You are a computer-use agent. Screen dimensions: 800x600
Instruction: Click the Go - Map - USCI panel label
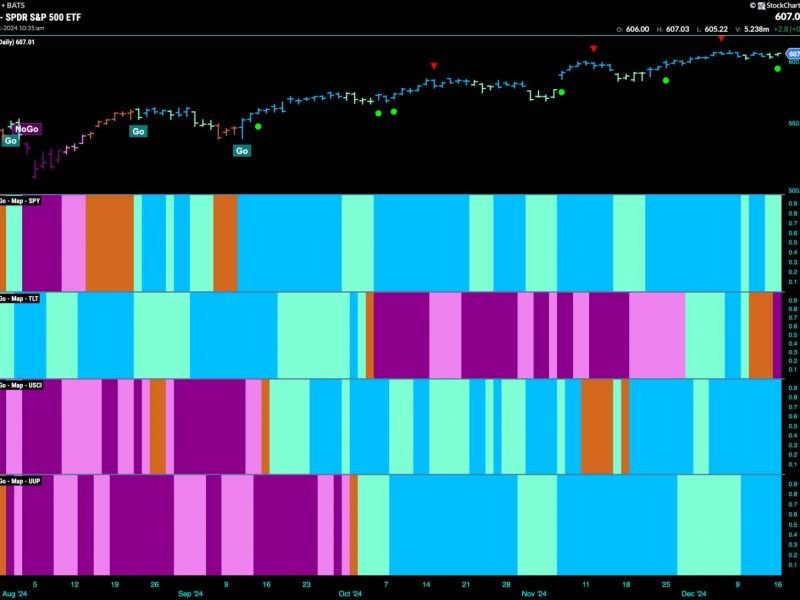(x=21, y=385)
